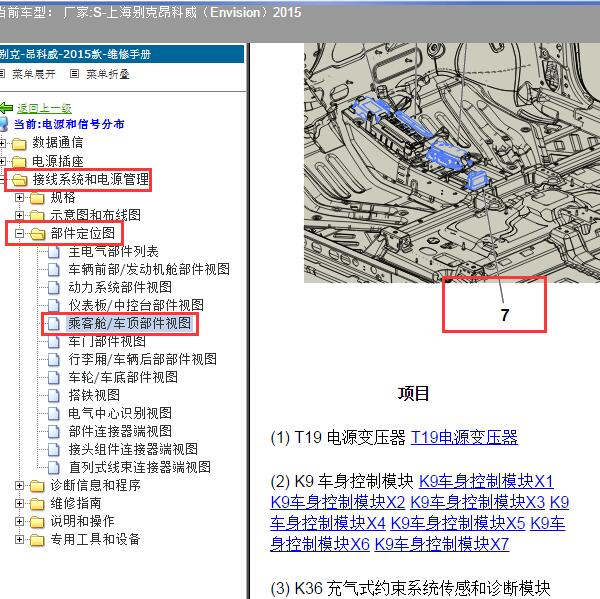The height and width of the screenshot is (599, 600).
Task: Open the K9车身控制模块X7 link
Action: [442, 544]
